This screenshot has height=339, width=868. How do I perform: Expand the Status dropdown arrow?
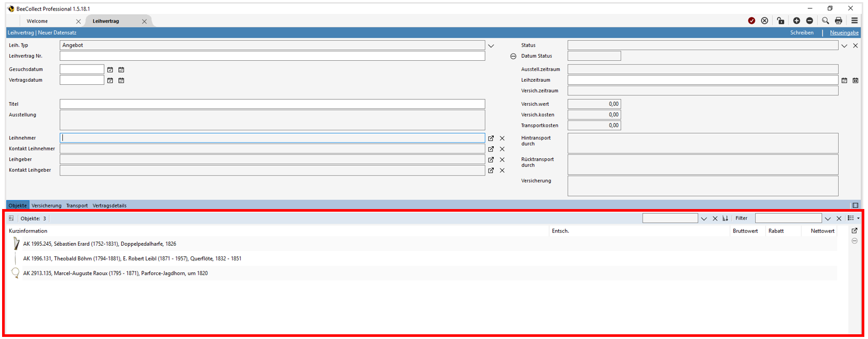(x=844, y=46)
